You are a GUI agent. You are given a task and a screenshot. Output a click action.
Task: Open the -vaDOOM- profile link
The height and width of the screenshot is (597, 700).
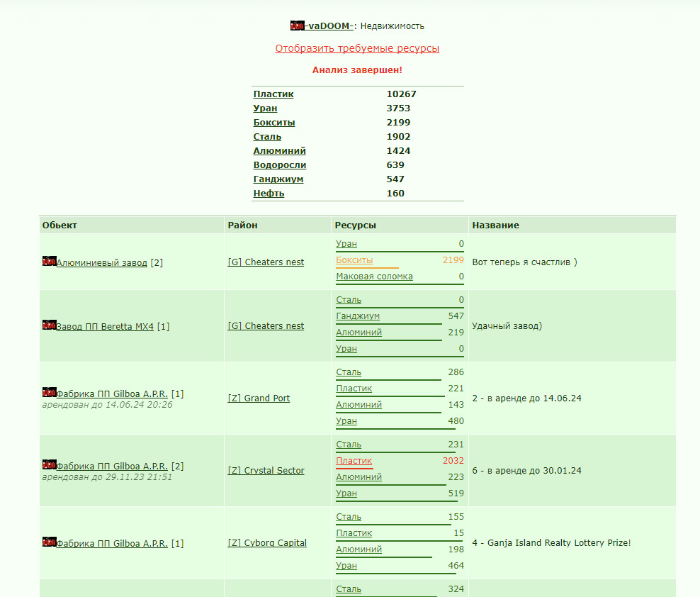tap(329, 26)
